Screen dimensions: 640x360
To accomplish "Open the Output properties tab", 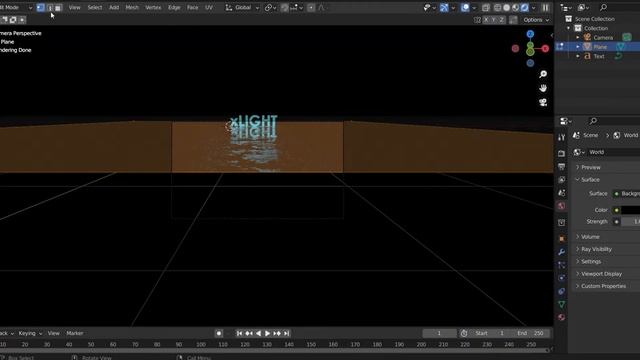I will (x=562, y=166).
